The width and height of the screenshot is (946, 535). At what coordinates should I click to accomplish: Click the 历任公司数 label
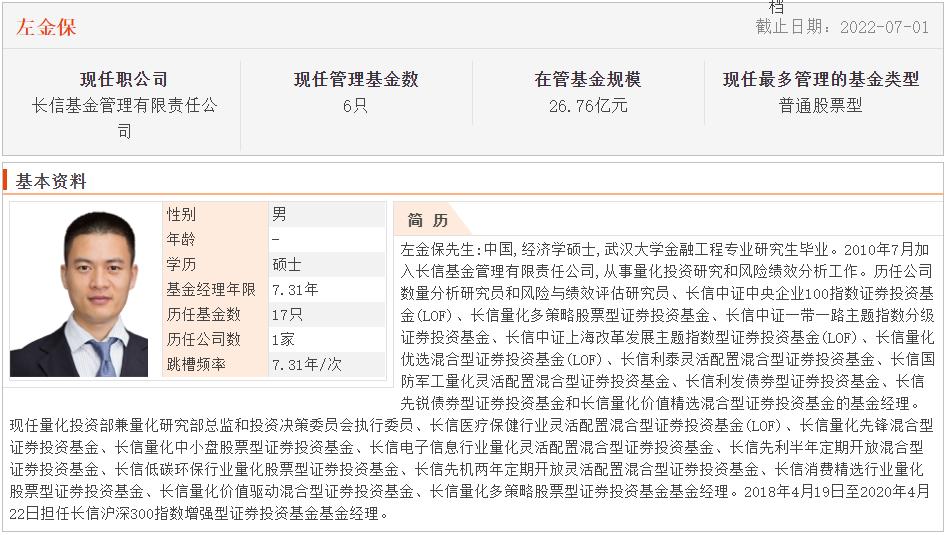tap(203, 340)
